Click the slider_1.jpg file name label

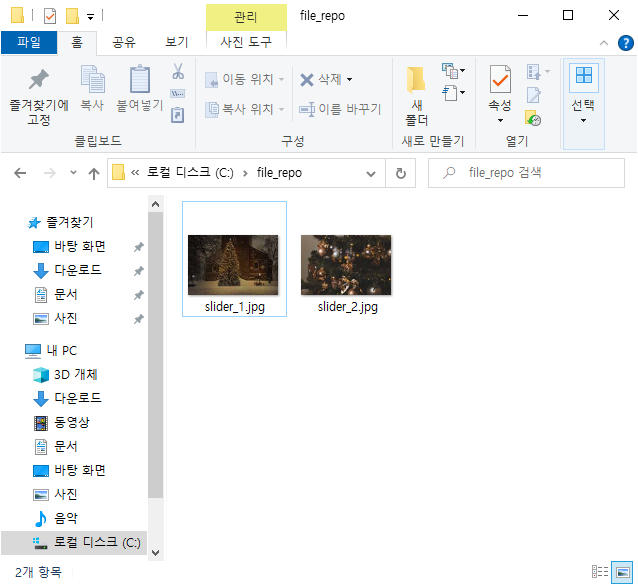click(x=235, y=307)
